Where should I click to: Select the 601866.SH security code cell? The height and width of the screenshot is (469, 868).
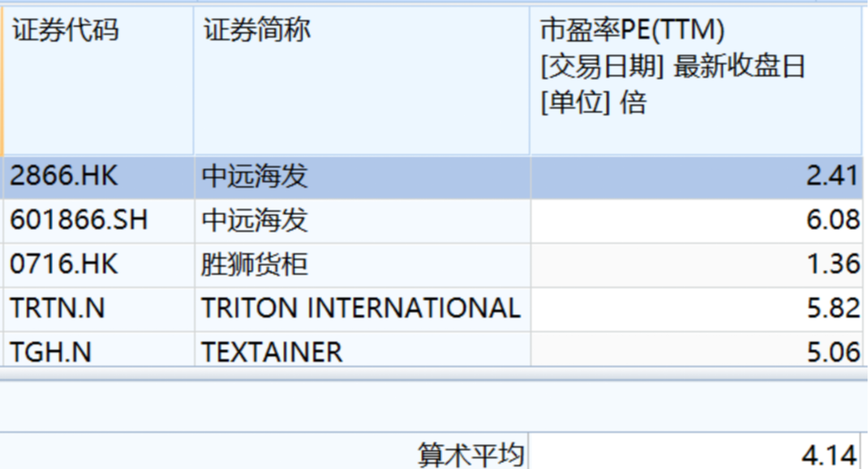coord(79,220)
